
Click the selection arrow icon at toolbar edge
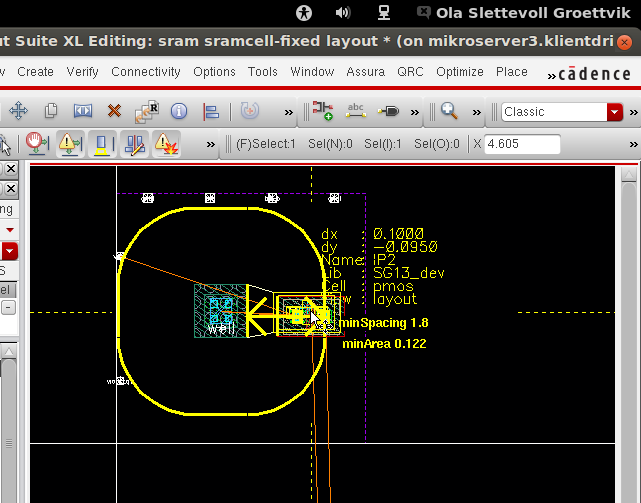(5, 144)
